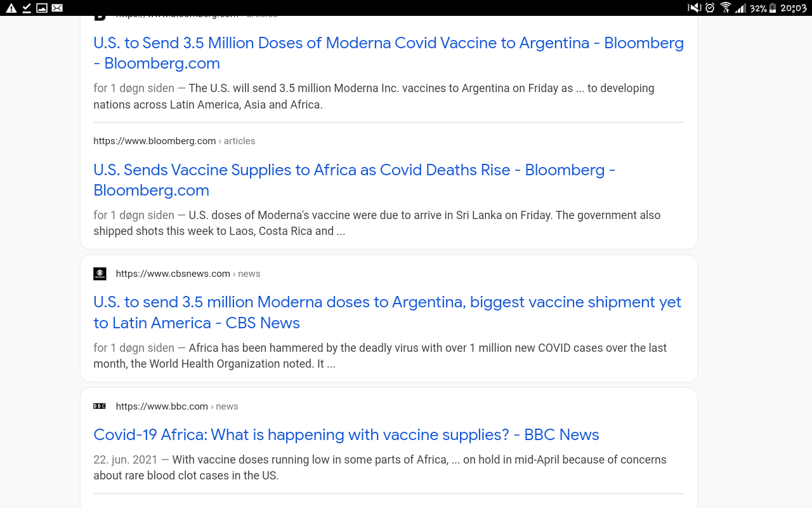Image resolution: width=812 pixels, height=508 pixels.
Task: Tap the mobile signal strength icon
Action: [740, 8]
